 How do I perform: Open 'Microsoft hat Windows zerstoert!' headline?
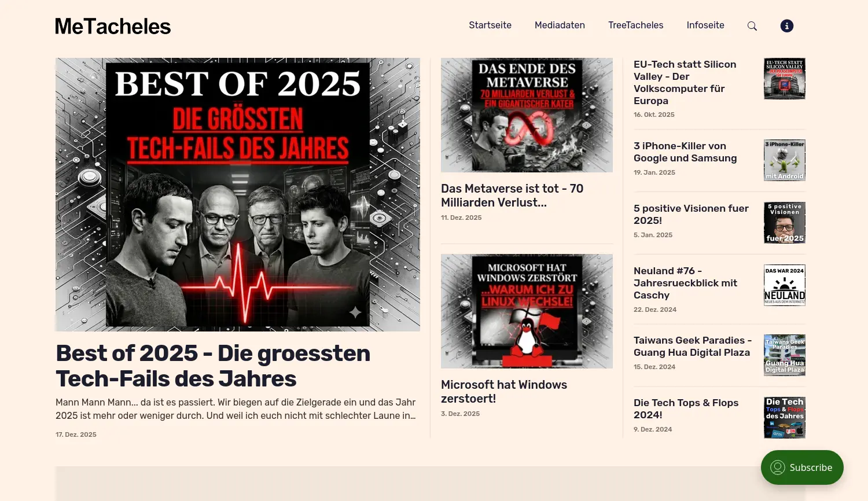click(x=504, y=392)
